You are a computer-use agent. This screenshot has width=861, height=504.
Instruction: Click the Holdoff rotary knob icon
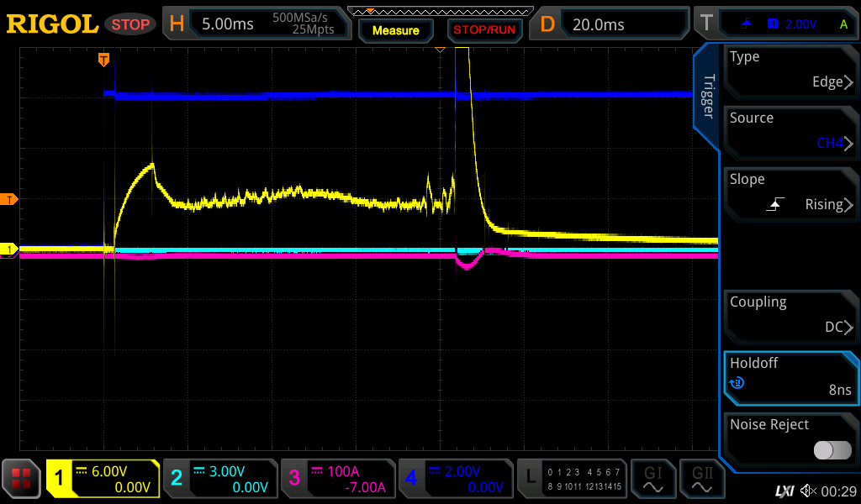[x=737, y=383]
